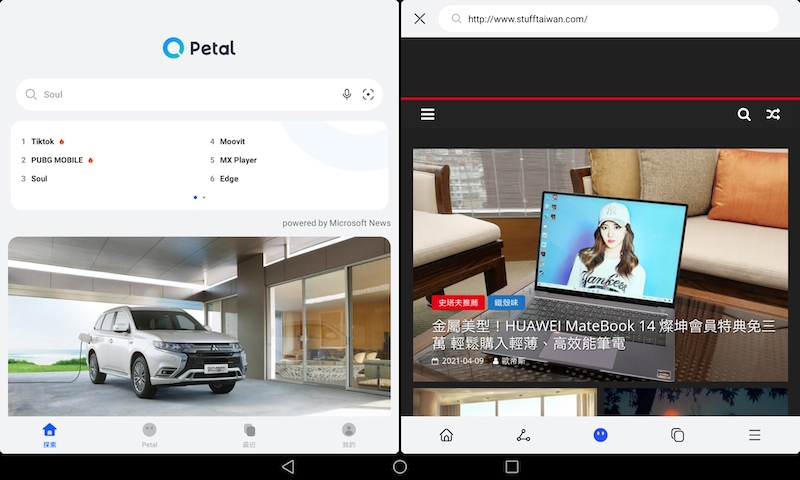Select trending search Soul in list
Screen dimensions: 800x480
[x=39, y=179]
